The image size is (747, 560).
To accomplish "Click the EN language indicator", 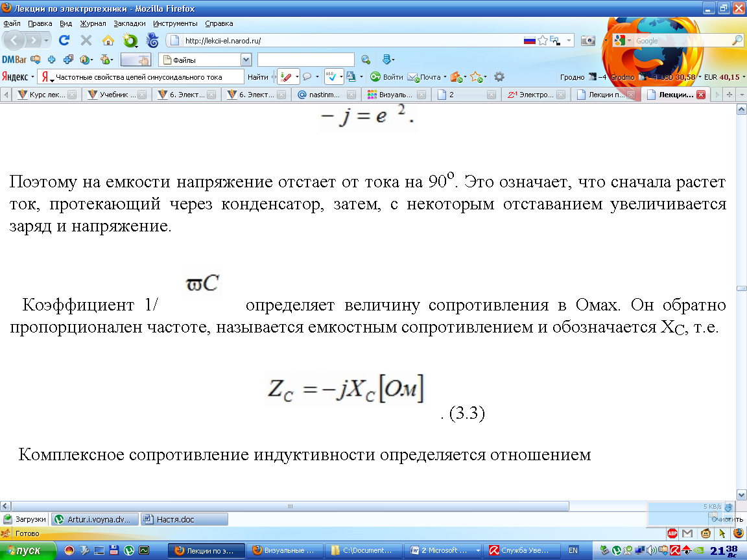I will [x=573, y=550].
